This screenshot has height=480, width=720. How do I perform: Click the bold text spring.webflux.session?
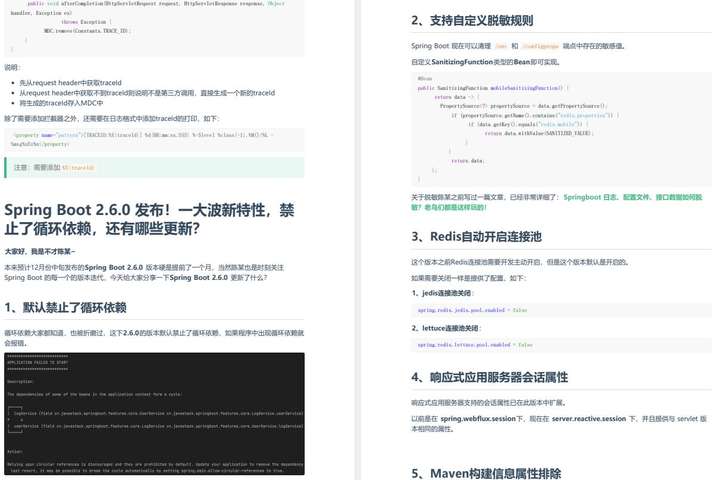pos(478,419)
